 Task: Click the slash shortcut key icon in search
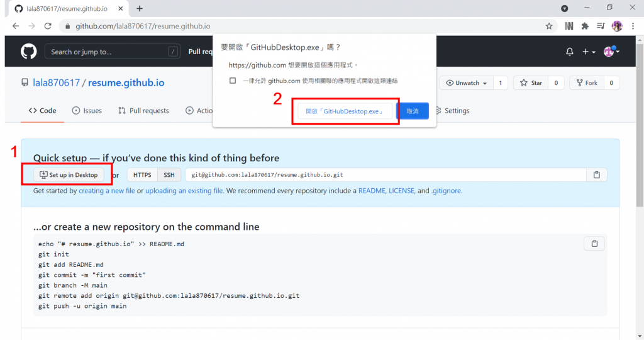click(173, 52)
